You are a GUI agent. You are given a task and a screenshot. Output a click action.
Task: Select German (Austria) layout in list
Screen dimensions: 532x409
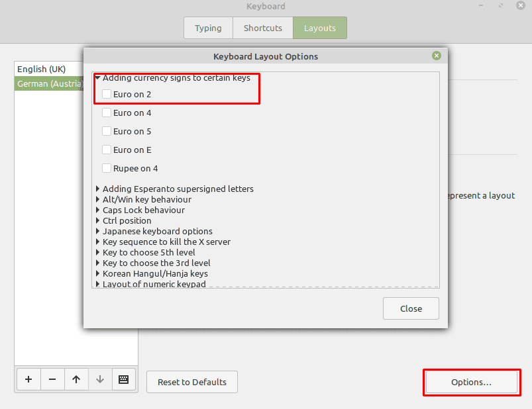coord(49,83)
